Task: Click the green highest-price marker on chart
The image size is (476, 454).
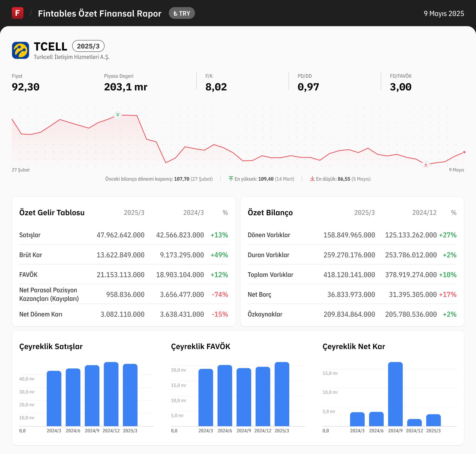Action: [118, 115]
